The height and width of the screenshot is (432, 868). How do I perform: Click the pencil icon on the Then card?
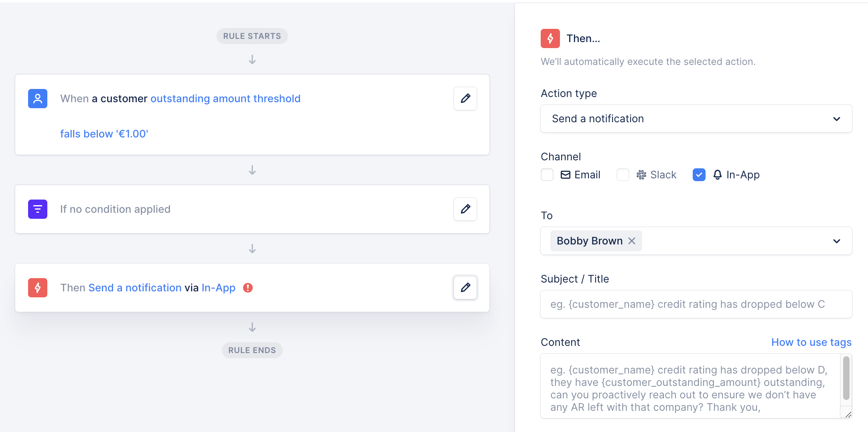465,287
